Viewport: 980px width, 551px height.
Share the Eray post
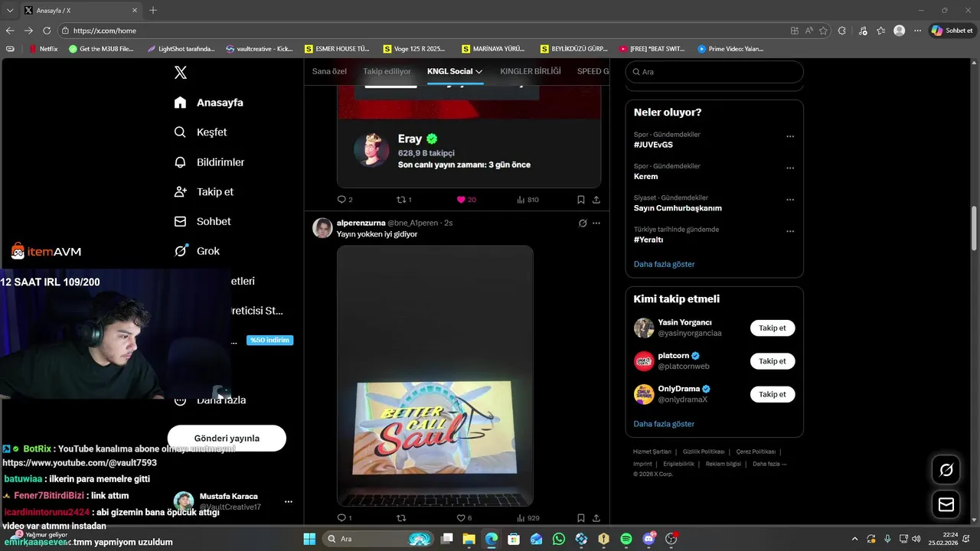pos(596,200)
